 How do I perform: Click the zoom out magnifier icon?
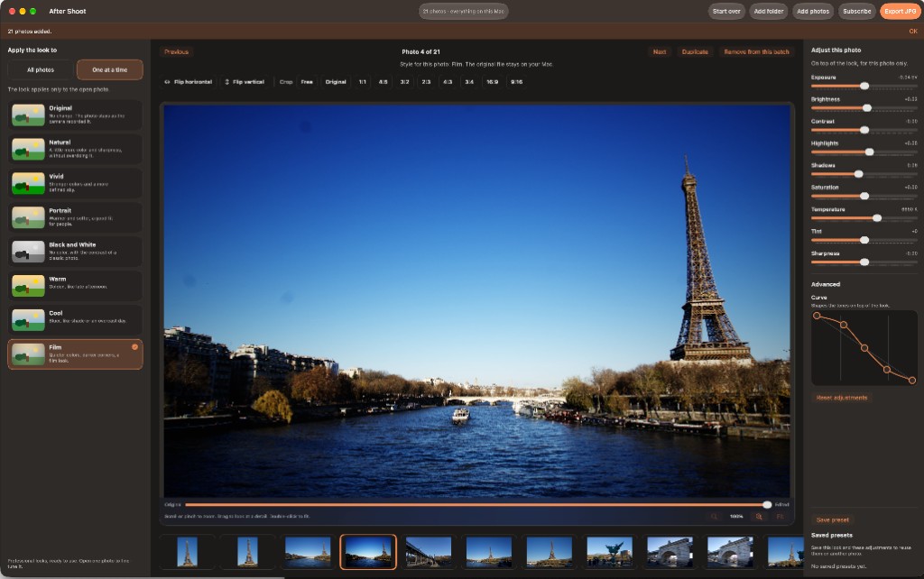coord(714,517)
